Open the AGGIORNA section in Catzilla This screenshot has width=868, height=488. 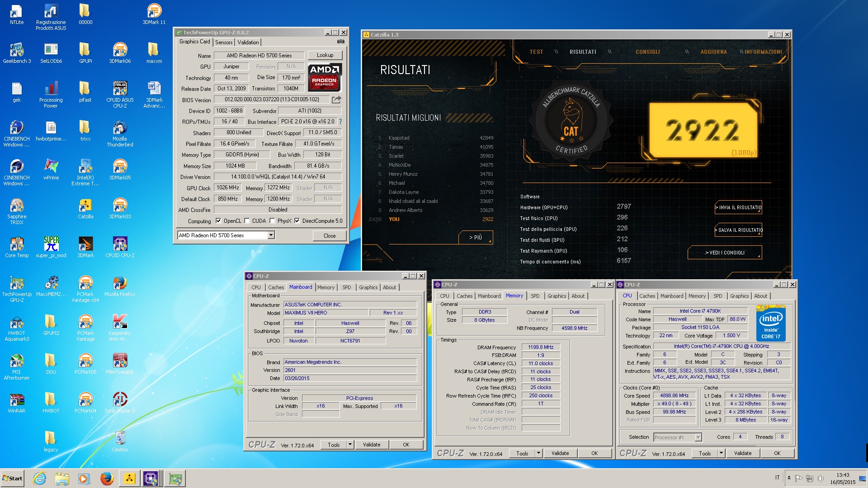click(713, 52)
